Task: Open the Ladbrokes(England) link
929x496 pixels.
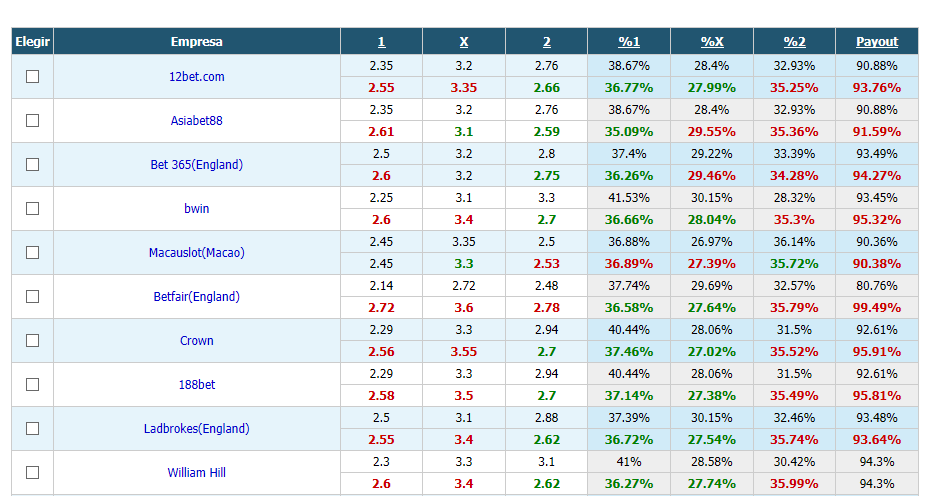Action: 197,428
